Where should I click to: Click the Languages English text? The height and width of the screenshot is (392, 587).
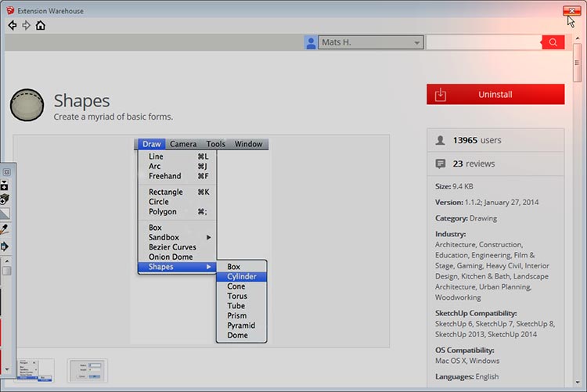466,376
